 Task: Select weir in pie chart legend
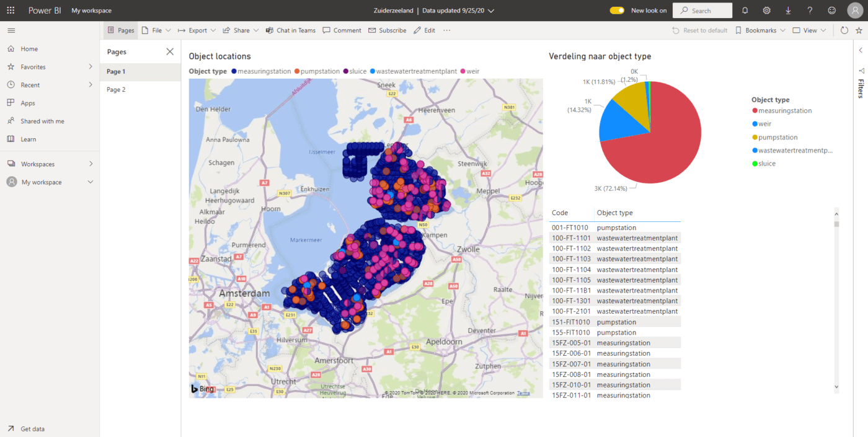761,124
